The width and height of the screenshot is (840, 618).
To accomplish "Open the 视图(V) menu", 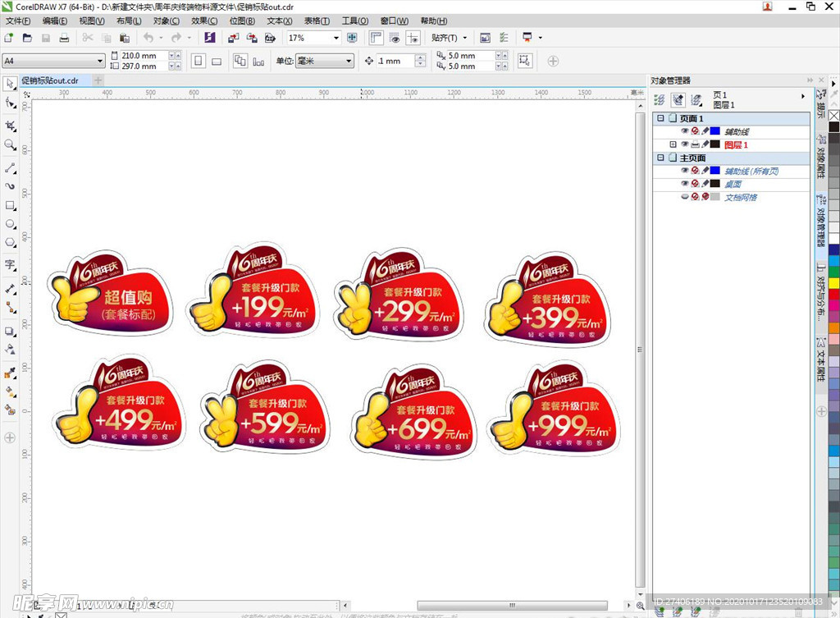I will [x=92, y=21].
